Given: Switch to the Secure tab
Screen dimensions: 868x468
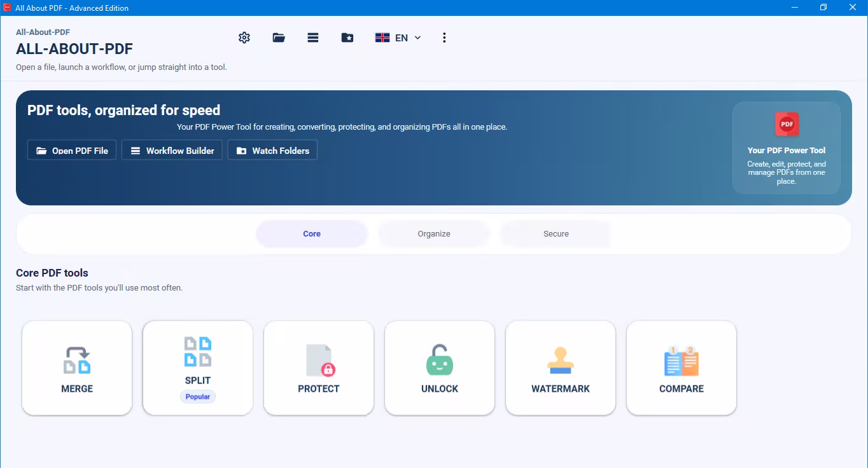Looking at the screenshot, I should (x=556, y=233).
